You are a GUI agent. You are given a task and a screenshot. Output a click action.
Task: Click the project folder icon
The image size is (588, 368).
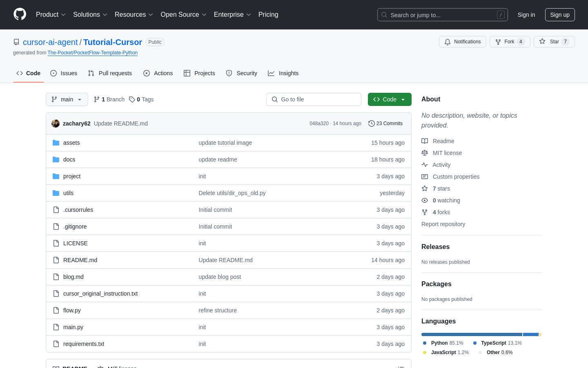coord(56,176)
